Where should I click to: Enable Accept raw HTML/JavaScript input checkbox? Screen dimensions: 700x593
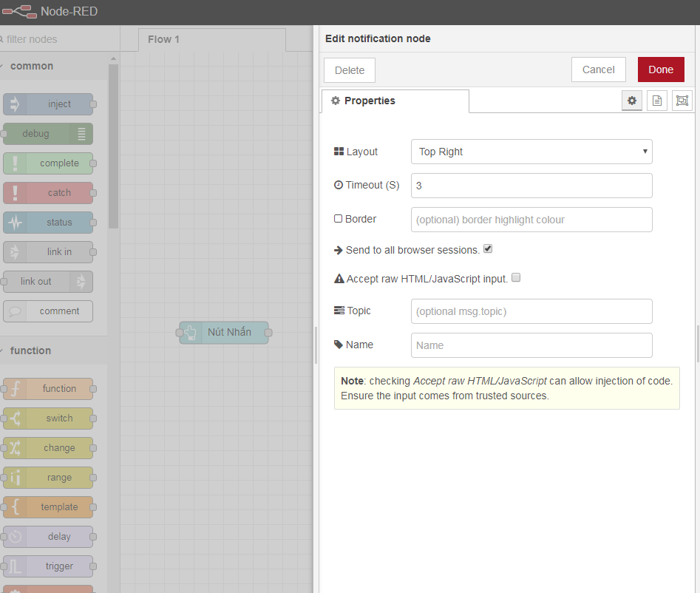point(516,278)
